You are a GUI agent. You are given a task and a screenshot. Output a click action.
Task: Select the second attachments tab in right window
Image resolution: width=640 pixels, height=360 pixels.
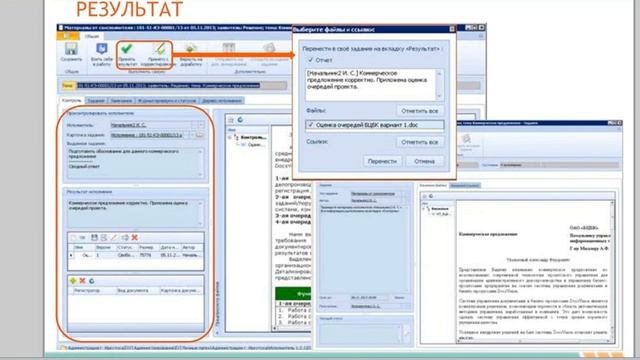tap(465, 186)
